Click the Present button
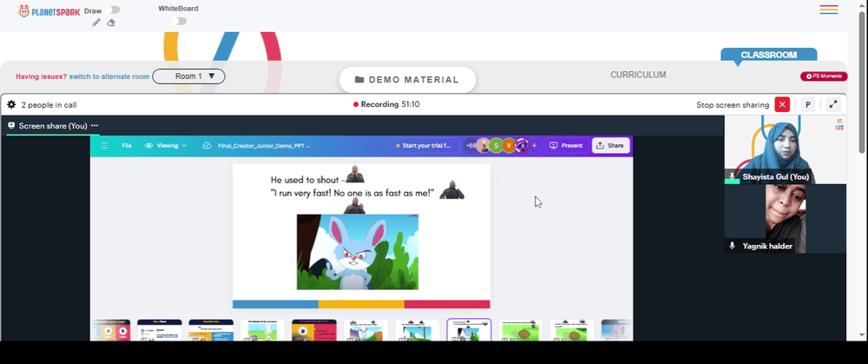 566,146
